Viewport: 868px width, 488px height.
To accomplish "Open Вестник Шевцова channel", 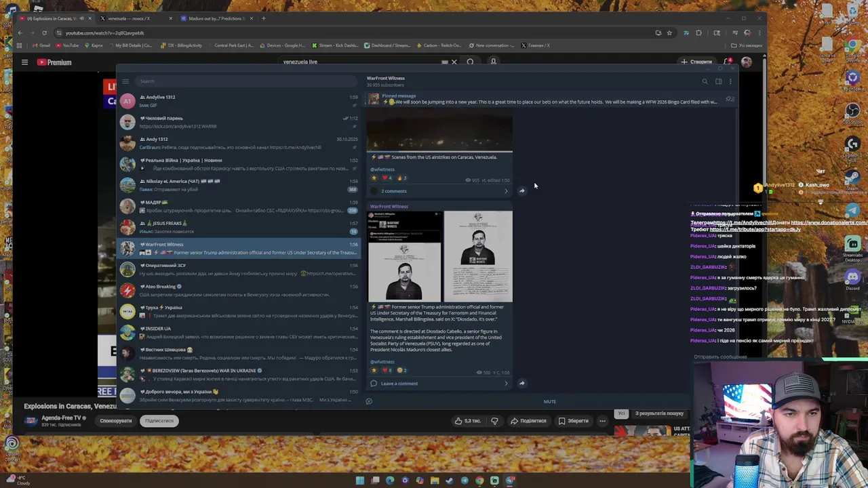I will click(239, 353).
